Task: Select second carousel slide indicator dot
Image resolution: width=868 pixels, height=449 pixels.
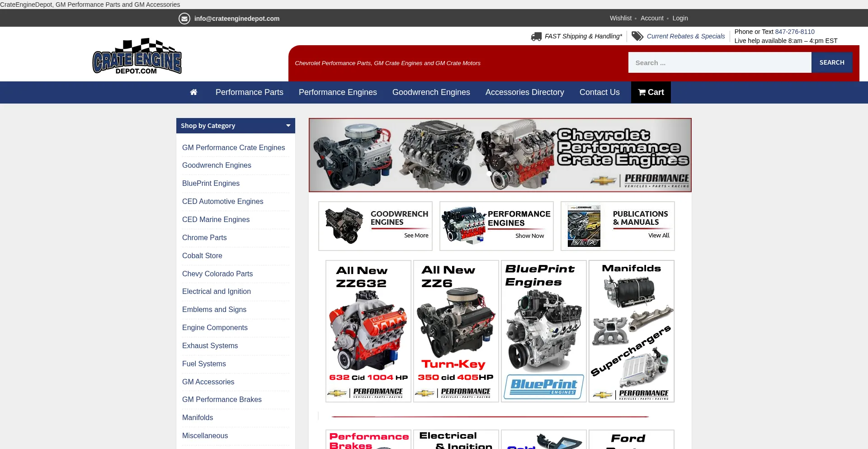Action: [496, 174]
